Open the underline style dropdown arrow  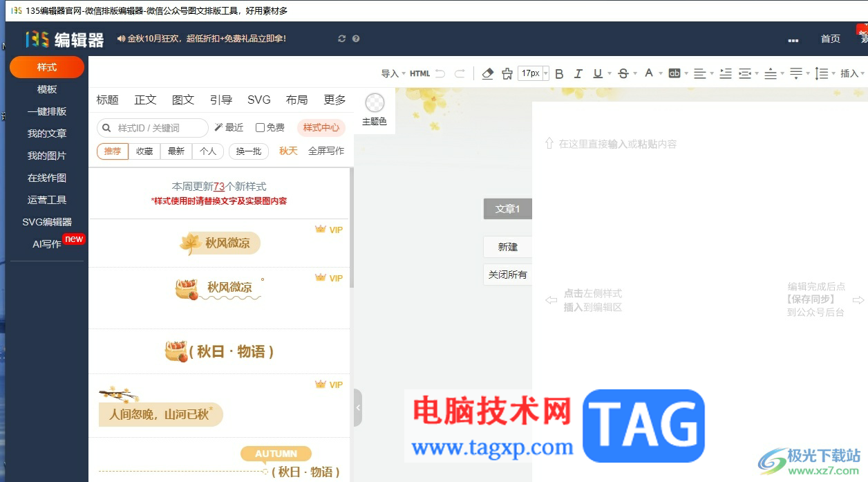pos(610,73)
